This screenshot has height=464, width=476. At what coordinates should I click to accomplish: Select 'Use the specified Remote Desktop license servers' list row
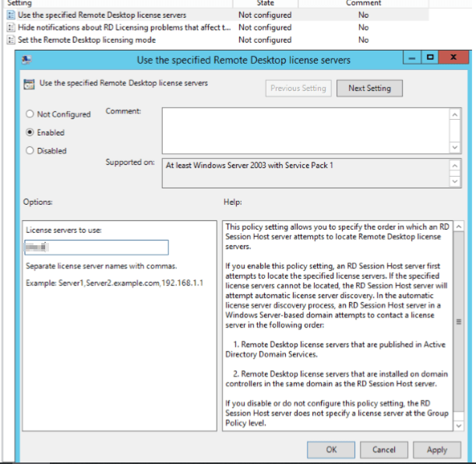(x=217, y=15)
